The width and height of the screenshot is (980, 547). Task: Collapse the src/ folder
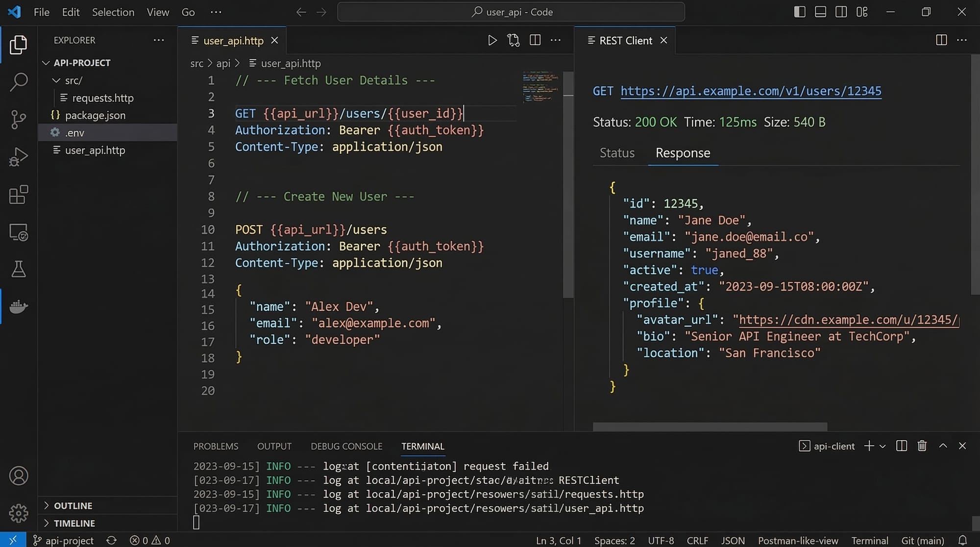(x=56, y=80)
